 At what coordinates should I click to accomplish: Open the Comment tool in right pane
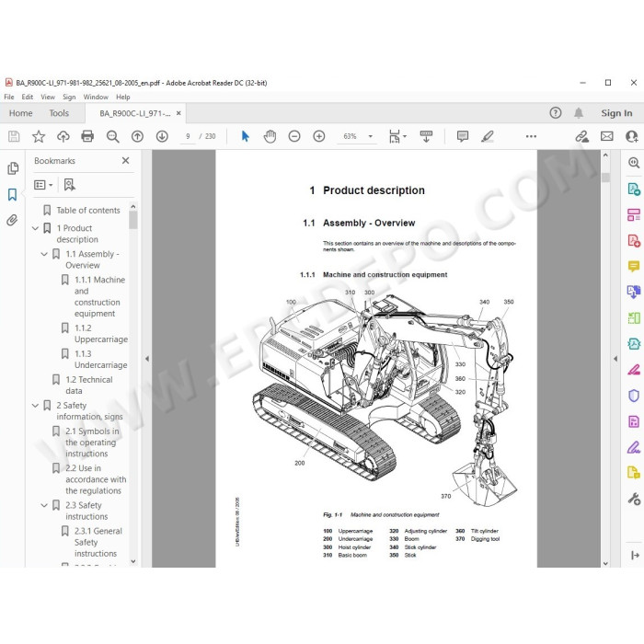[x=634, y=266]
